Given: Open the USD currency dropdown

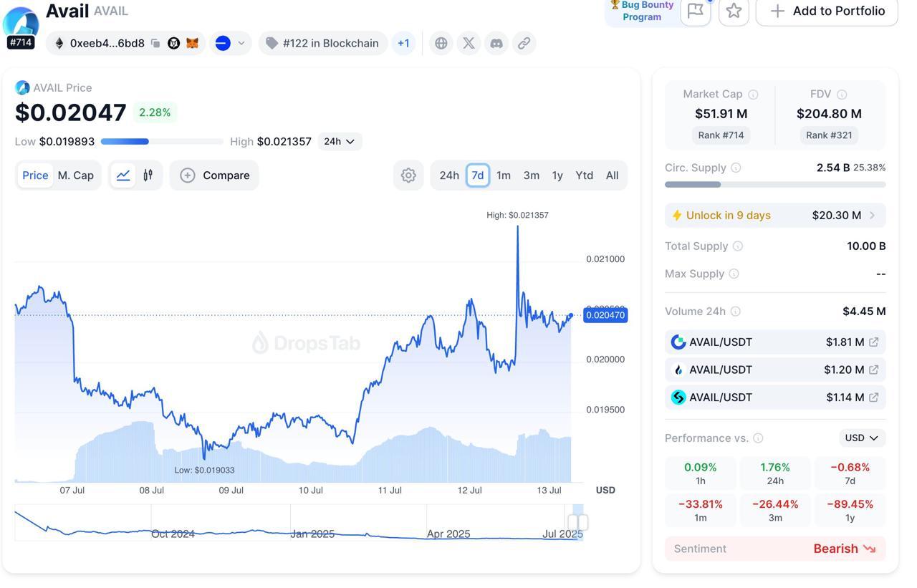Looking at the screenshot, I should click(x=862, y=438).
